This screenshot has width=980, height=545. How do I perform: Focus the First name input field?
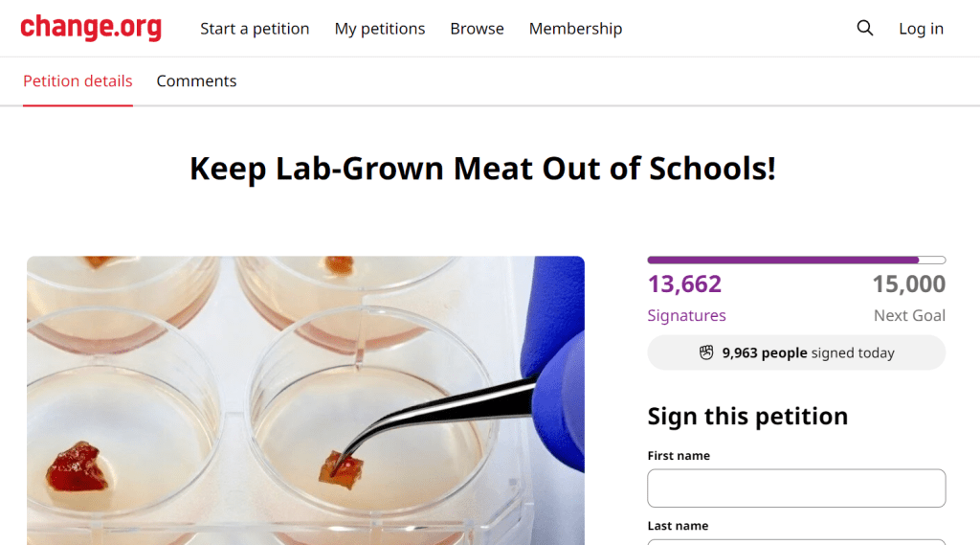pyautogui.click(x=796, y=488)
